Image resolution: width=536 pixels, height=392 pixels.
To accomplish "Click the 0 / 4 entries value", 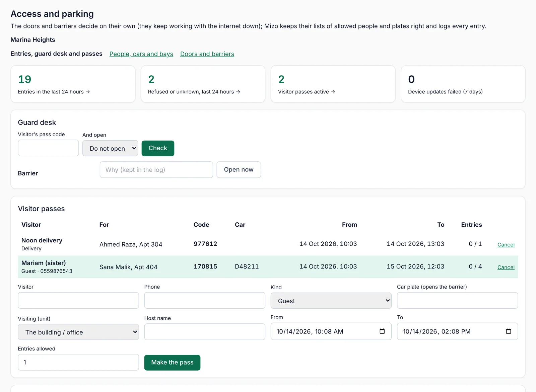I will 475,267.
